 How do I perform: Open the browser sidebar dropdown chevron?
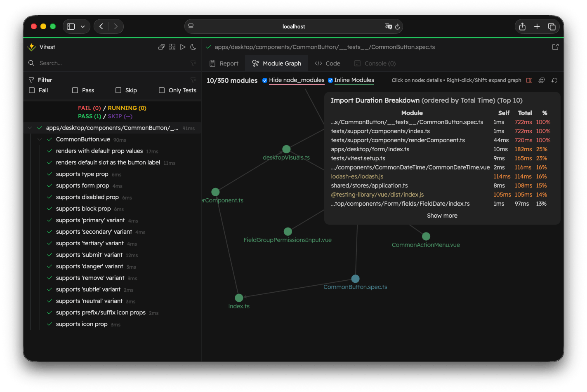tap(82, 26)
